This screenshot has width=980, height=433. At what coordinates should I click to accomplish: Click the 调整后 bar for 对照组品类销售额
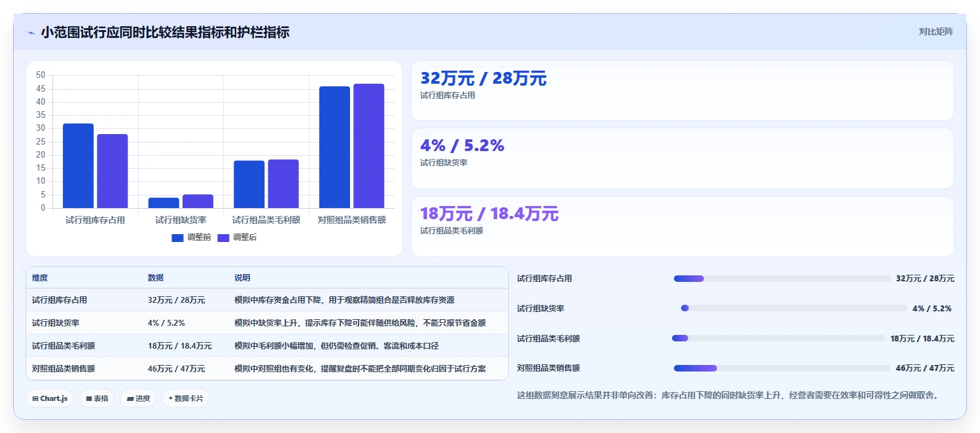369,146
